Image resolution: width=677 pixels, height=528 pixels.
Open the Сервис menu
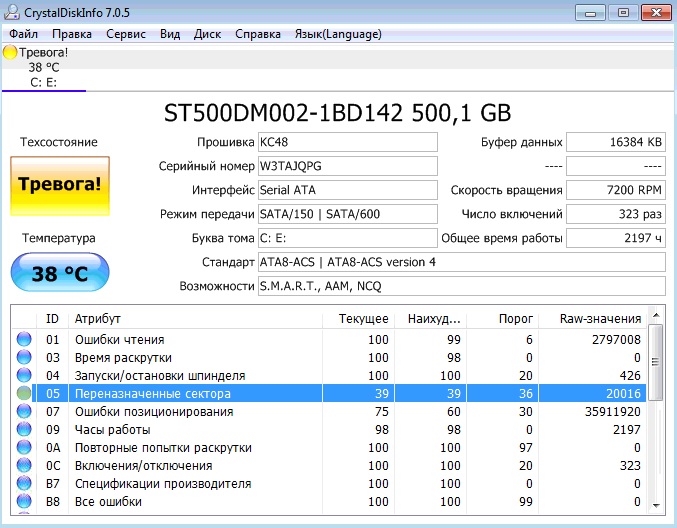126,34
